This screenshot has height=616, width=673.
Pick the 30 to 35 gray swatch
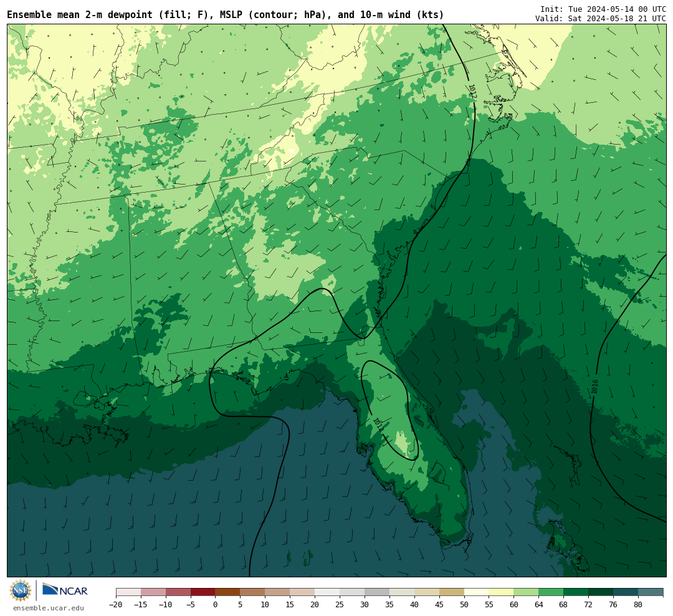377,592
